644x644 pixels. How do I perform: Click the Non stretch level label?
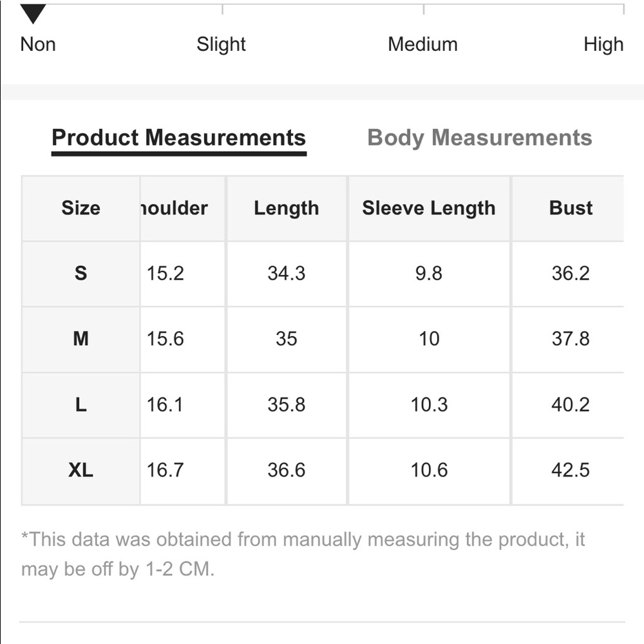[x=38, y=44]
